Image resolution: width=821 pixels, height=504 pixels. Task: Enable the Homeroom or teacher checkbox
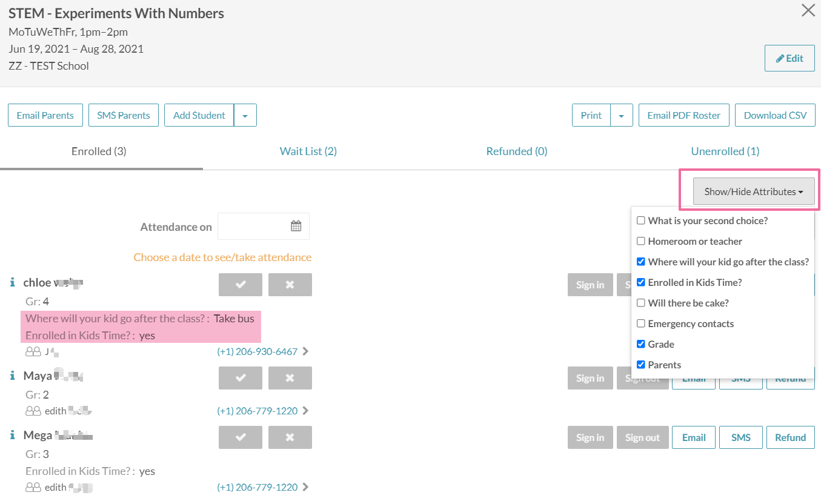click(x=641, y=241)
